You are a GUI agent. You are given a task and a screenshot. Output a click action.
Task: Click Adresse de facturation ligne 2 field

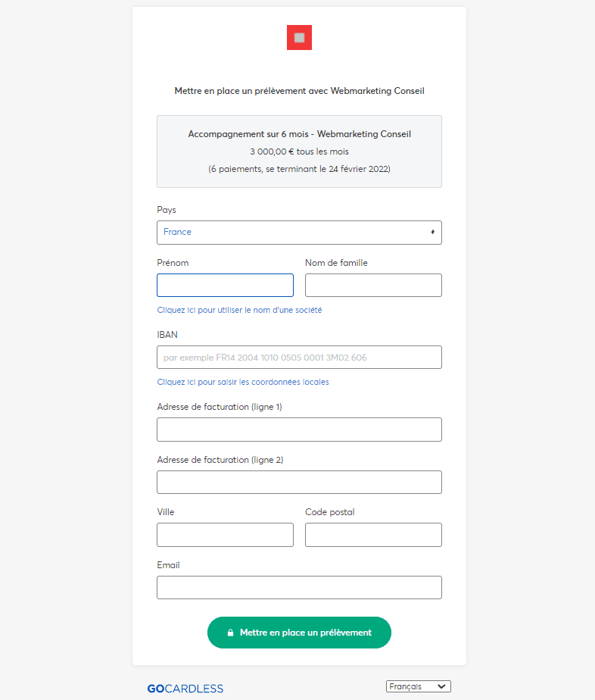299,482
